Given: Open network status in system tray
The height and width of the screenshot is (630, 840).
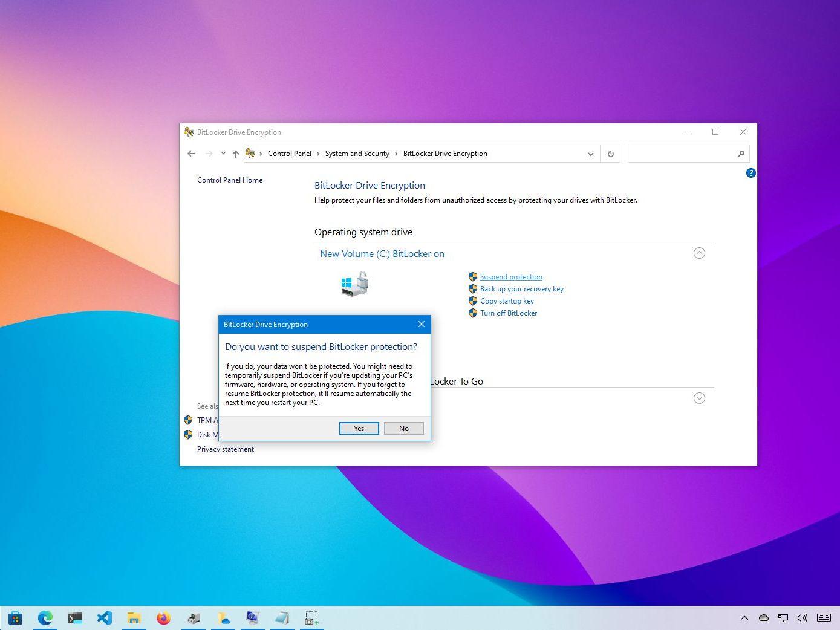Looking at the screenshot, I should [x=783, y=618].
